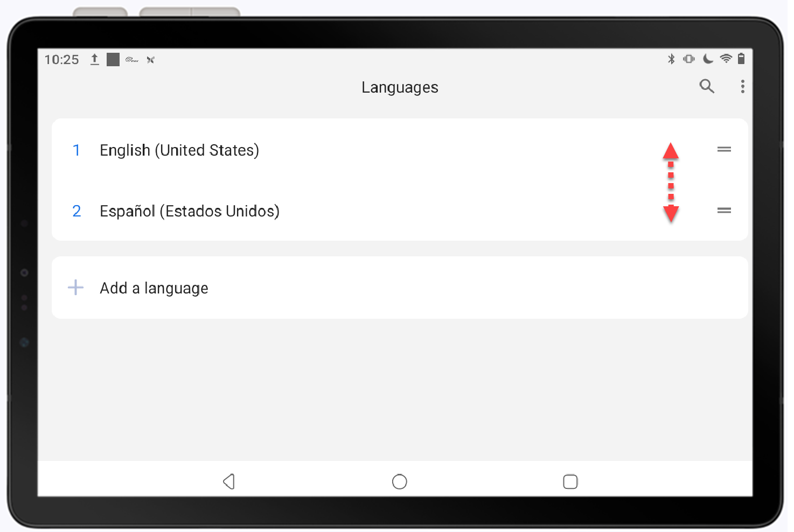Tap the battery level indicator icon
794x532 pixels.
point(742,59)
